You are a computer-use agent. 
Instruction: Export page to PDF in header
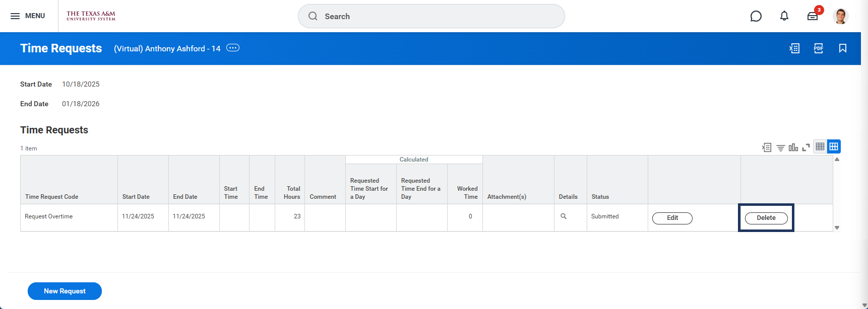[x=819, y=48]
